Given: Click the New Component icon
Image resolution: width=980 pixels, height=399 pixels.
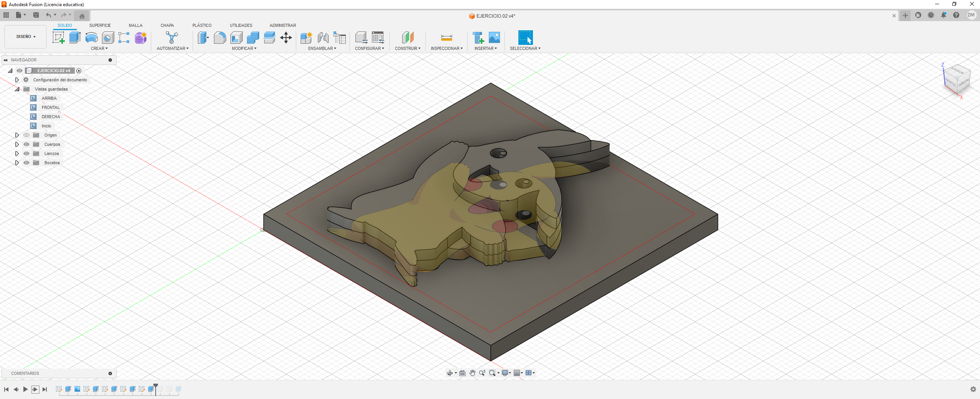Looking at the screenshot, I should point(306,38).
